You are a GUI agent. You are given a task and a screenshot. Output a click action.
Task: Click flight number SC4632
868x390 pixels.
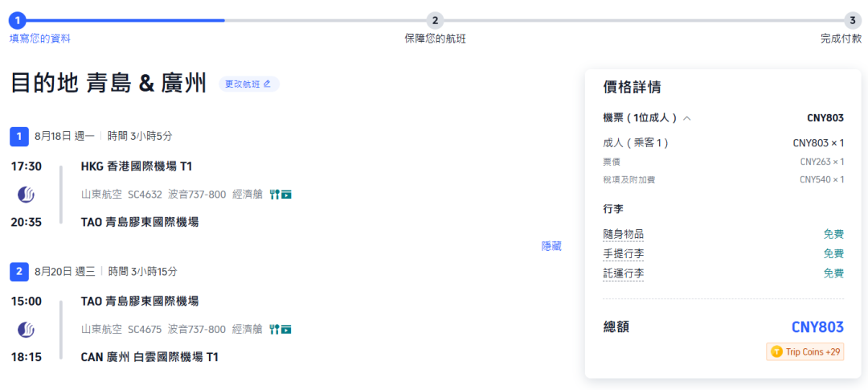click(x=145, y=195)
